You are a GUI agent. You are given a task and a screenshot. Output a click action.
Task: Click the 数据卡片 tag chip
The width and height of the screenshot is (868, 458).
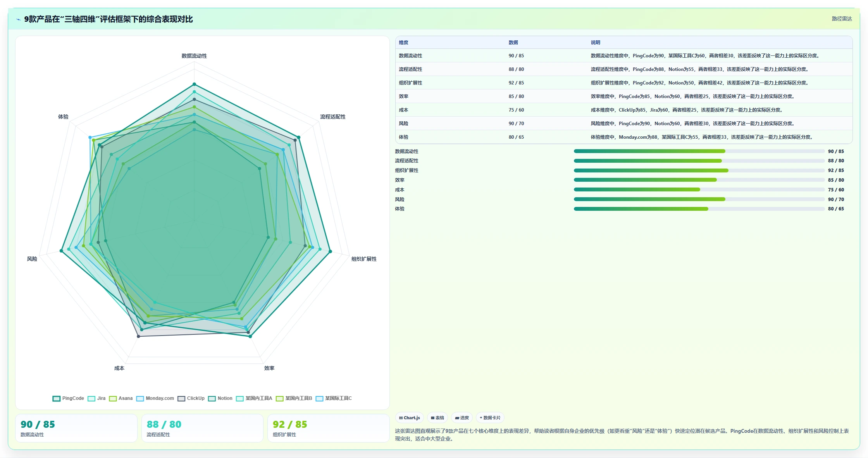pos(490,418)
